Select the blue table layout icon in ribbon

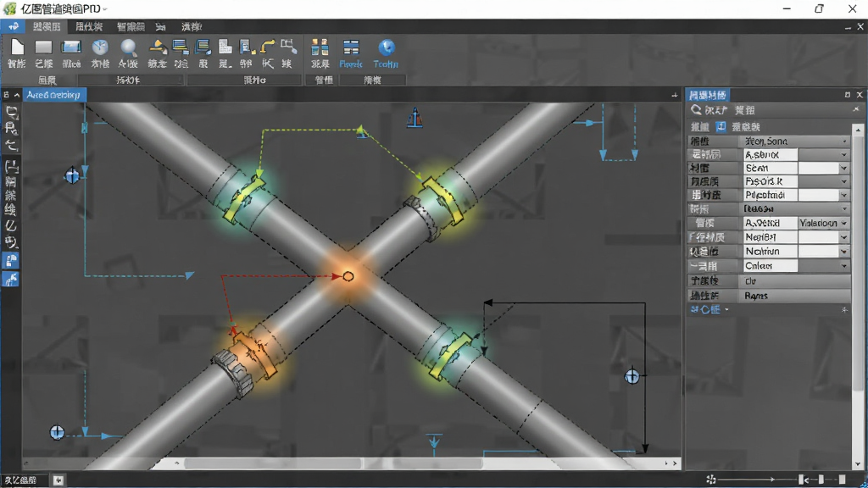click(351, 47)
